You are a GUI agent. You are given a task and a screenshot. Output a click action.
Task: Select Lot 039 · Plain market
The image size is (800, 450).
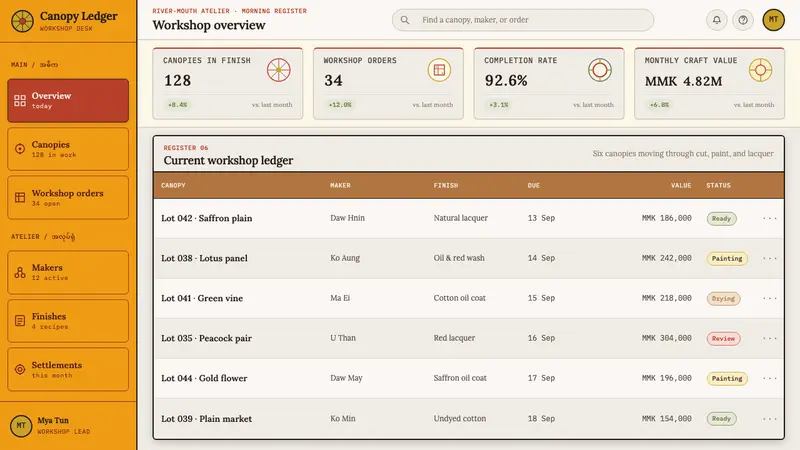(x=207, y=418)
